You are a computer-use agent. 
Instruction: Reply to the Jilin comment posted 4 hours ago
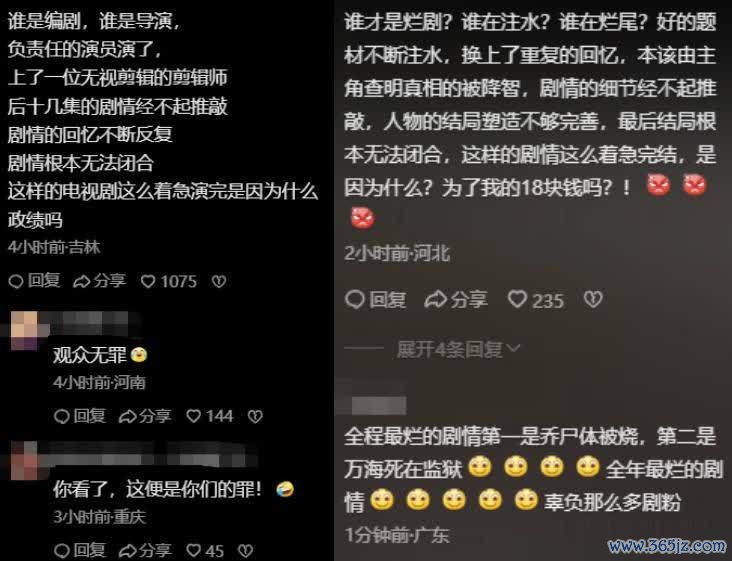click(35, 281)
